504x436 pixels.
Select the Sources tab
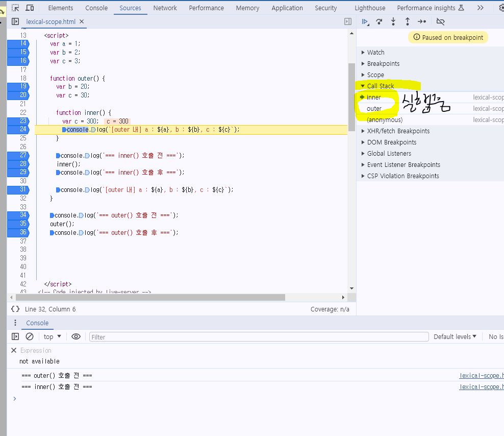click(130, 8)
